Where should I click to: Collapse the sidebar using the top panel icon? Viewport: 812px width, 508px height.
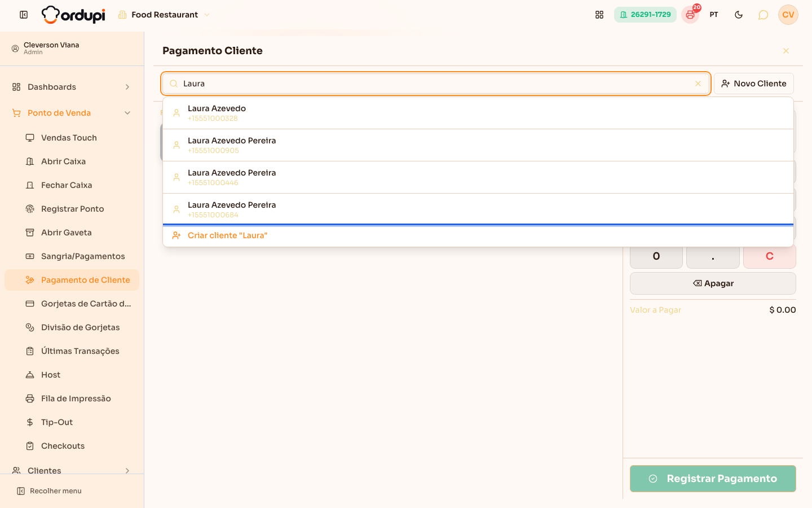pyautogui.click(x=24, y=15)
